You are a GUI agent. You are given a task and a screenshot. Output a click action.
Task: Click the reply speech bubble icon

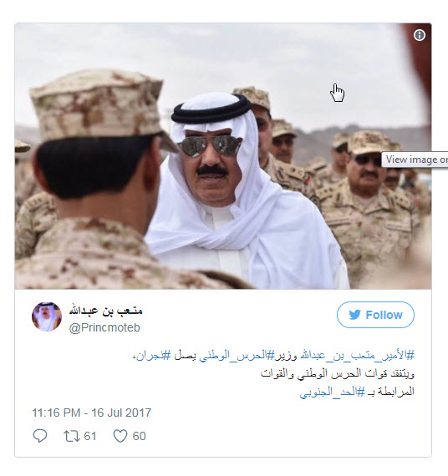pyautogui.click(x=40, y=436)
